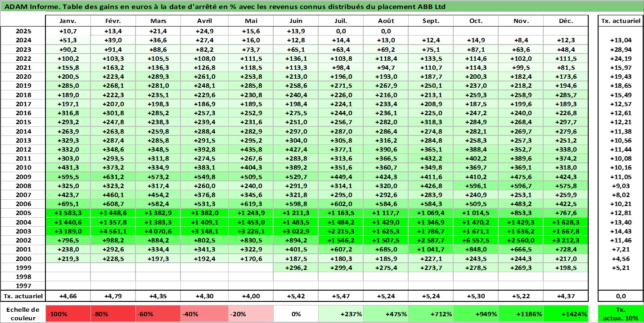
Task: Select cell +285,7 for December 2018
Action: point(566,94)
